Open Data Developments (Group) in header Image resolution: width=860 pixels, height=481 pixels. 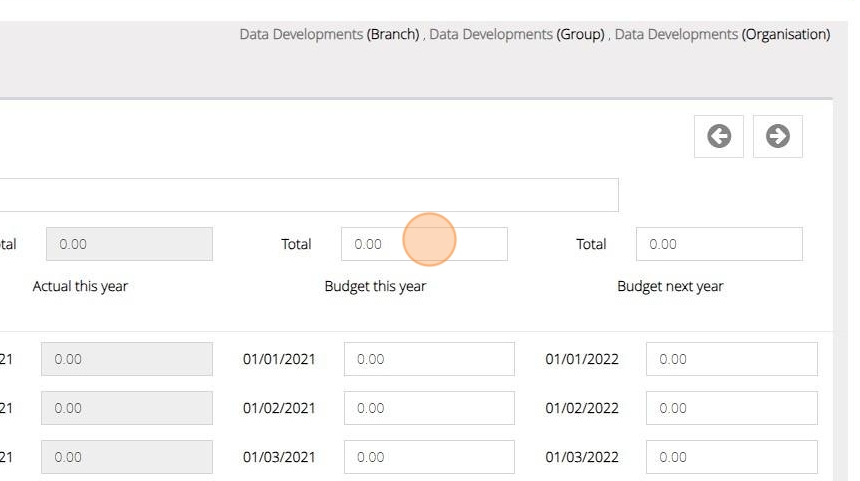[516, 34]
